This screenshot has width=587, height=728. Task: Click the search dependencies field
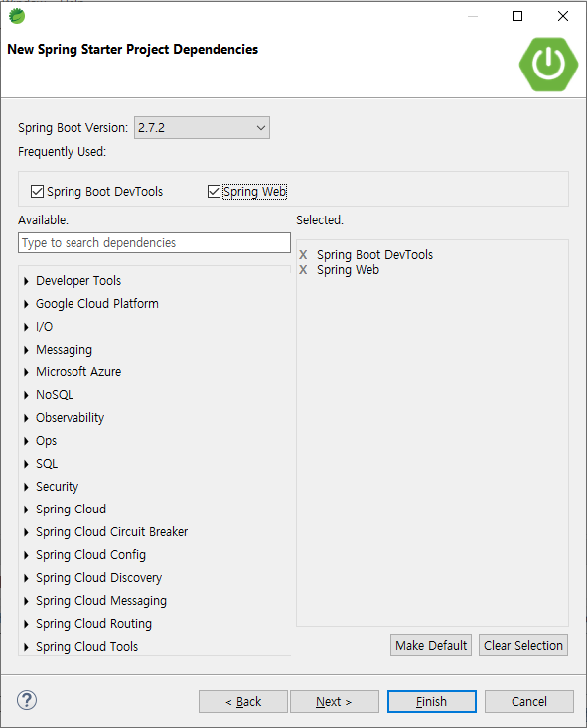pyautogui.click(x=154, y=242)
